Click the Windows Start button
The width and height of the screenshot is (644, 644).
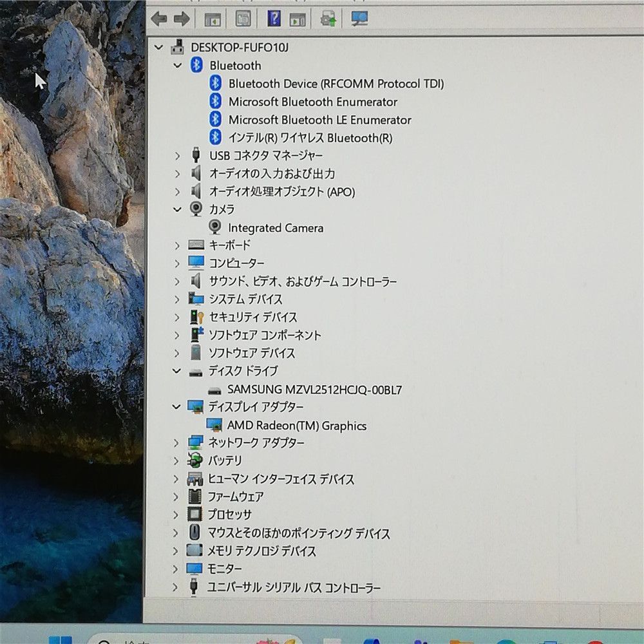coord(61,641)
